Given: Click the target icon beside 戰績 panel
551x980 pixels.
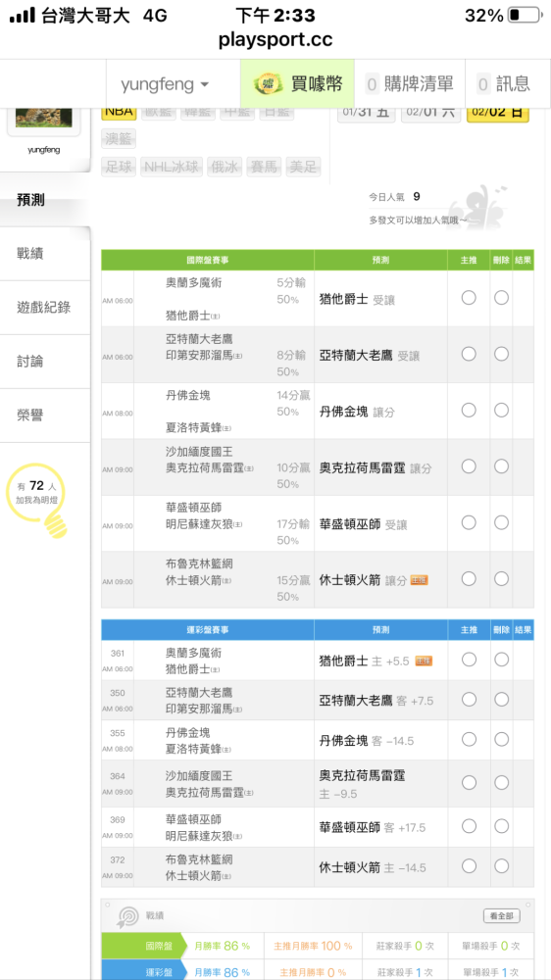Looking at the screenshot, I should (x=126, y=917).
